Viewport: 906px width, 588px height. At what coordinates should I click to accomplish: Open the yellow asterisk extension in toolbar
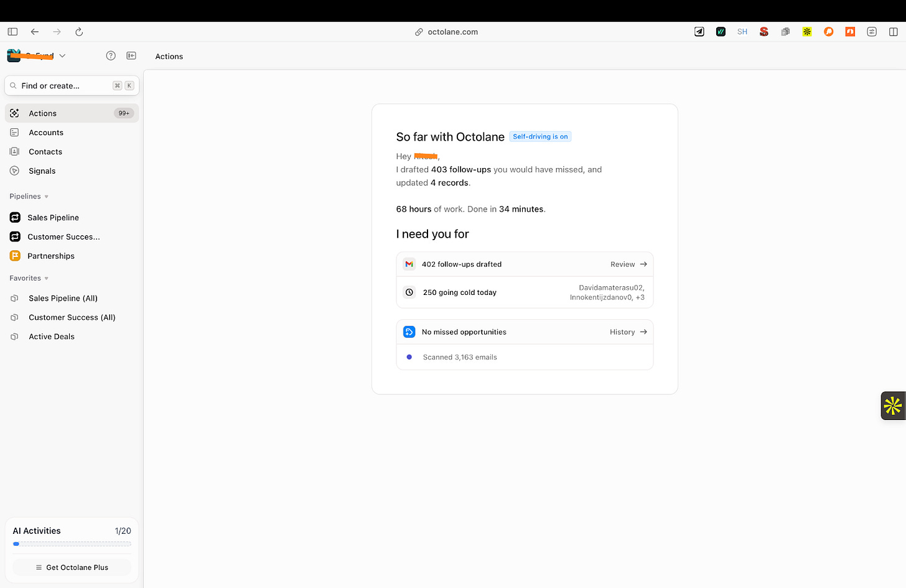coord(807,32)
